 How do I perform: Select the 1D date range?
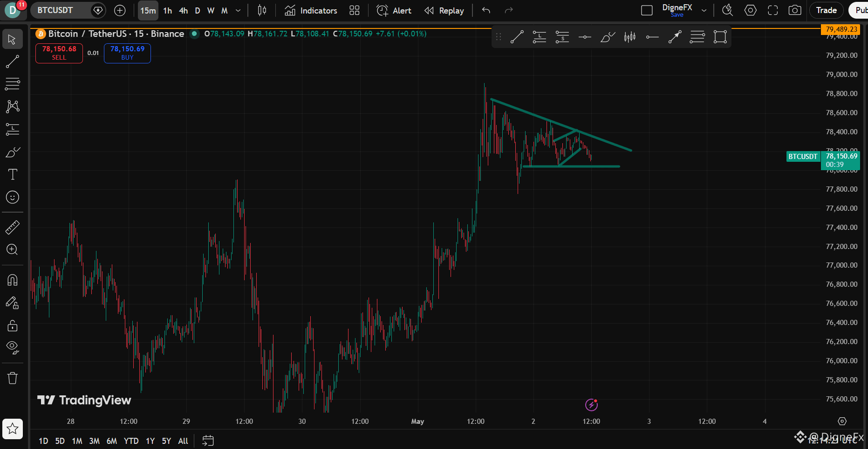[43, 441]
